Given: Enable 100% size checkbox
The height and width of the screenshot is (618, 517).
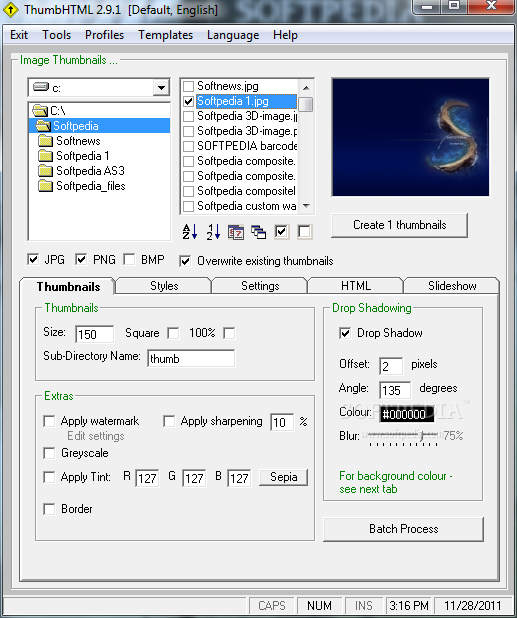Looking at the screenshot, I should [229, 333].
